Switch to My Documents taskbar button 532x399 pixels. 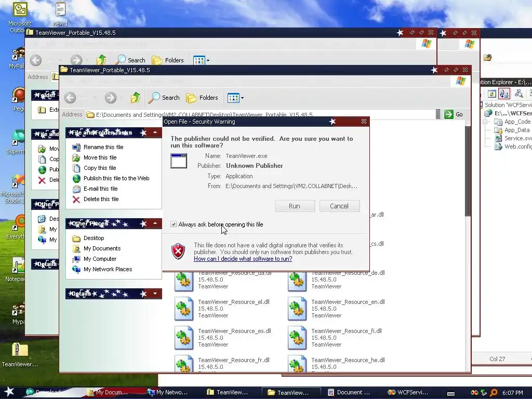click(x=108, y=393)
